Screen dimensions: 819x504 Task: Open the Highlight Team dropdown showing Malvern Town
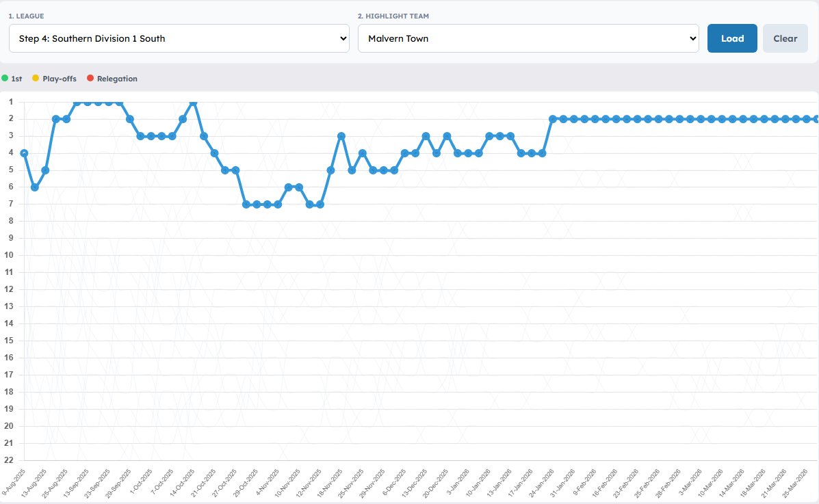pos(528,38)
